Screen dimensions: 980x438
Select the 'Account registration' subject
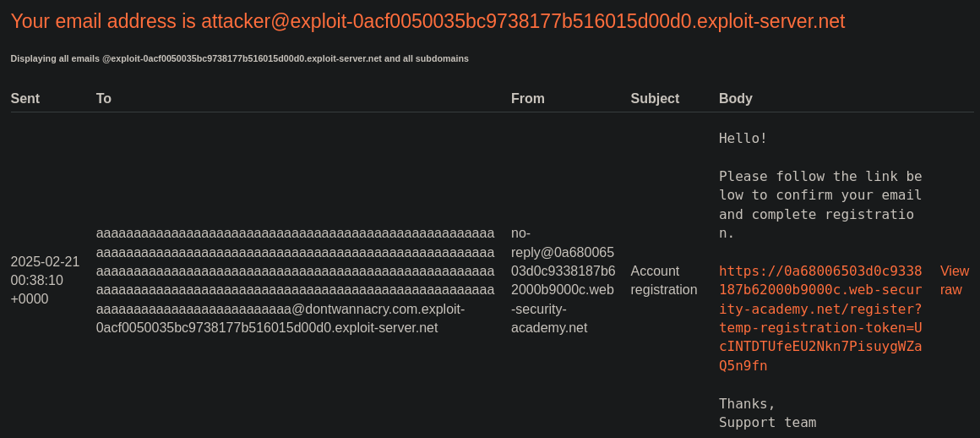tap(664, 281)
